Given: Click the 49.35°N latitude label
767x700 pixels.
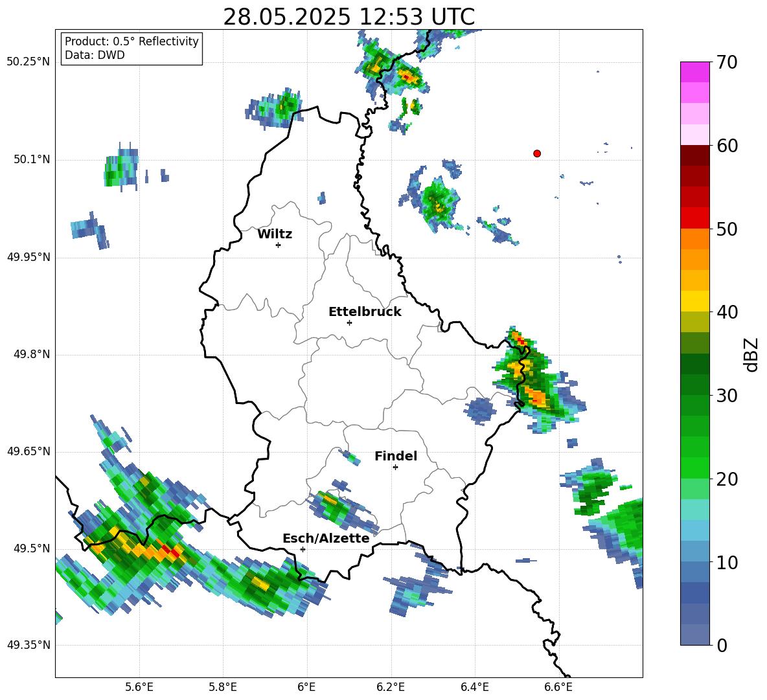Looking at the screenshot, I should tap(29, 645).
